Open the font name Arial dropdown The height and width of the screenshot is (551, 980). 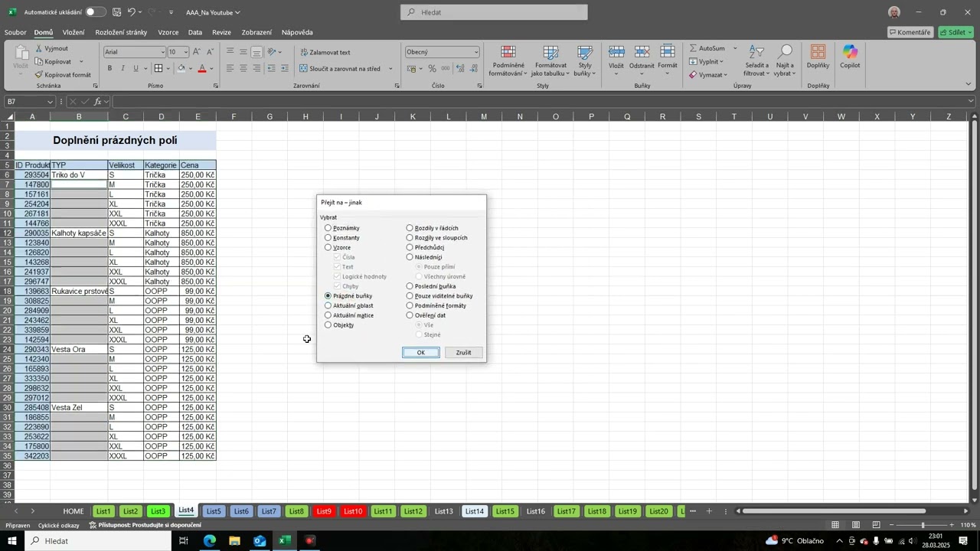tap(162, 52)
